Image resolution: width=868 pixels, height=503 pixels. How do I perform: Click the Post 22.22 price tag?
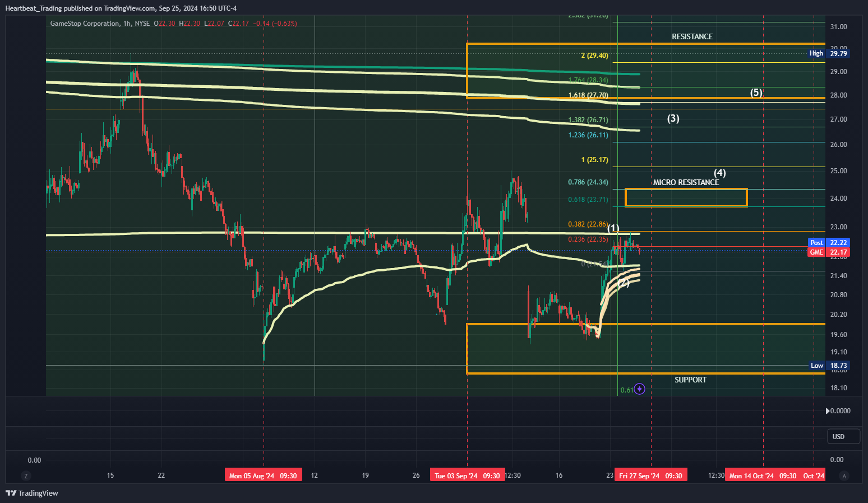click(x=829, y=242)
